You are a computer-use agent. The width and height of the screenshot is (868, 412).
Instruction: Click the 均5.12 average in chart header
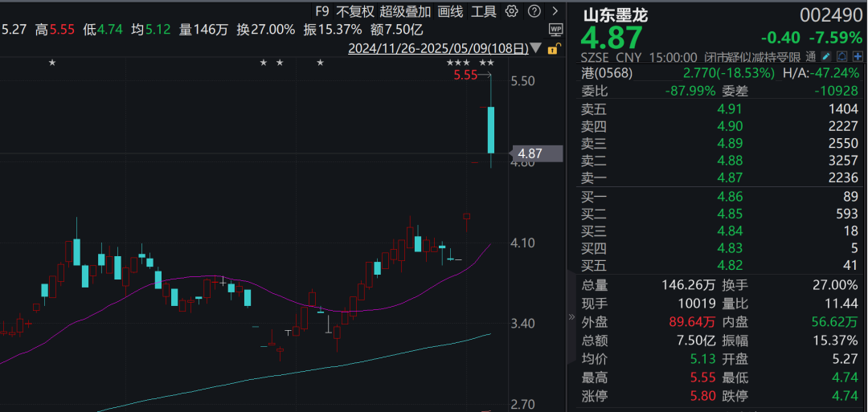(152, 29)
